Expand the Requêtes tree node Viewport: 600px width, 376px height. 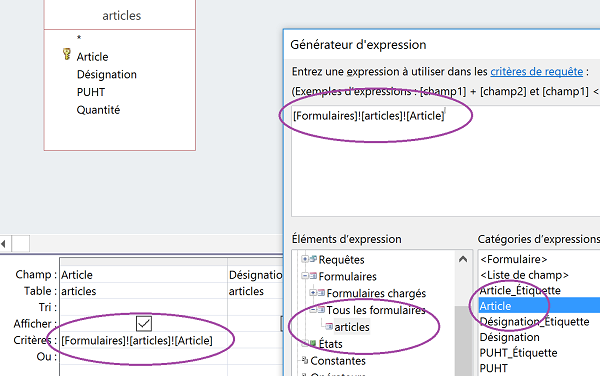click(305, 259)
